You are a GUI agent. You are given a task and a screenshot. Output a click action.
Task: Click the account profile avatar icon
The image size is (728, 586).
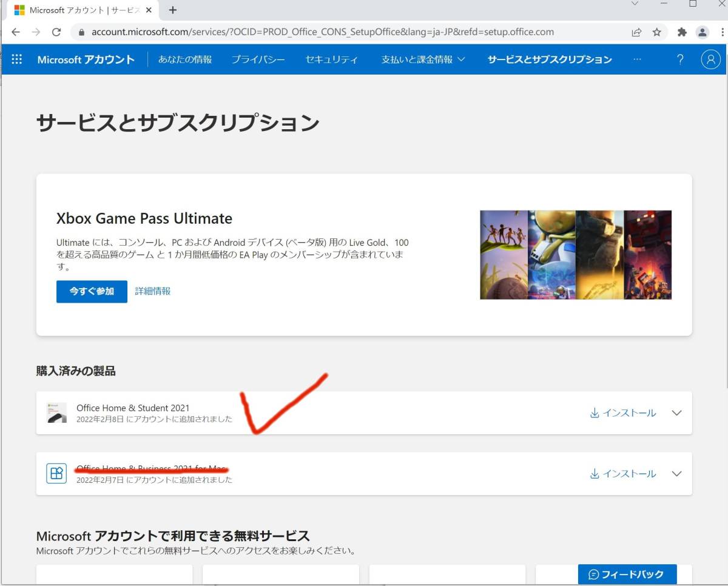pos(709,59)
